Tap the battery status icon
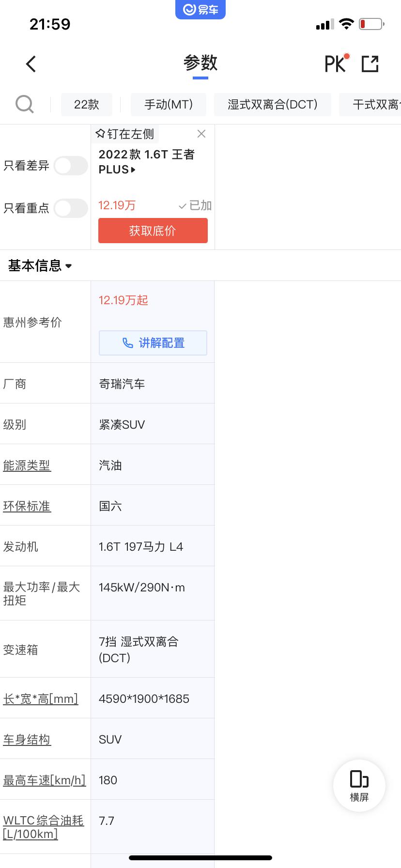The image size is (401, 868). 371,24
